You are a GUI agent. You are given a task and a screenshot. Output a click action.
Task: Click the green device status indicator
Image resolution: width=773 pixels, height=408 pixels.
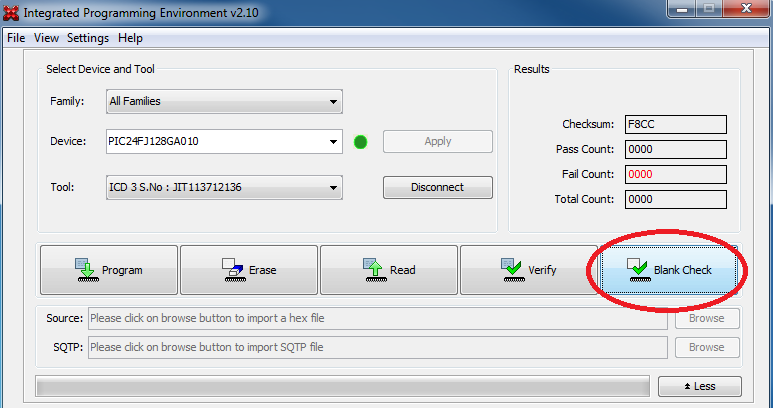tap(360, 142)
